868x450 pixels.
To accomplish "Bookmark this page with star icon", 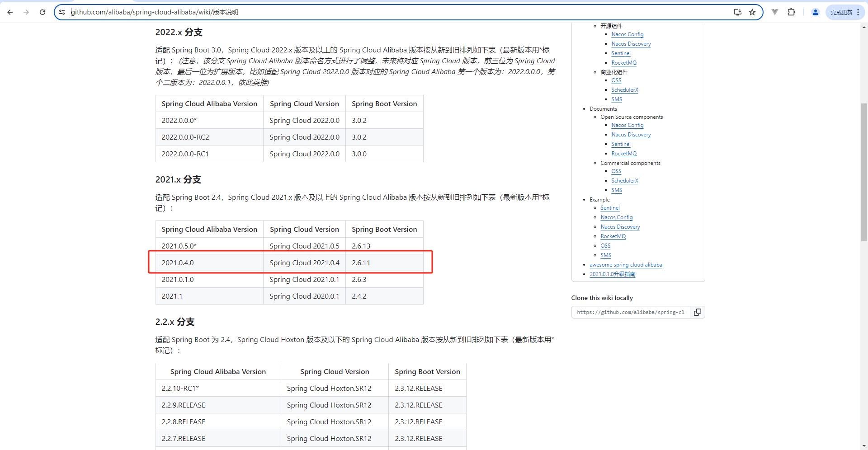I will pyautogui.click(x=752, y=12).
